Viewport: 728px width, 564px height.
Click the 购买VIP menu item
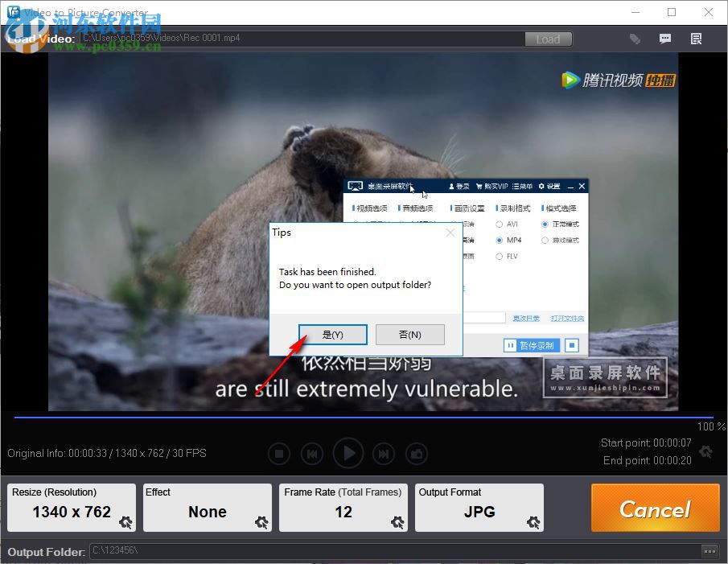(494, 186)
